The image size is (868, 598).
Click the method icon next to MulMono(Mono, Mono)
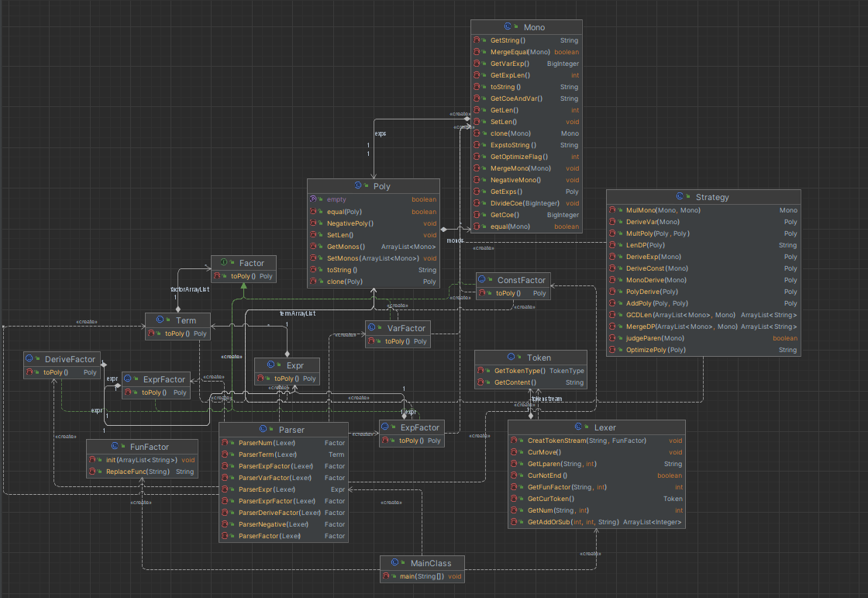point(613,210)
